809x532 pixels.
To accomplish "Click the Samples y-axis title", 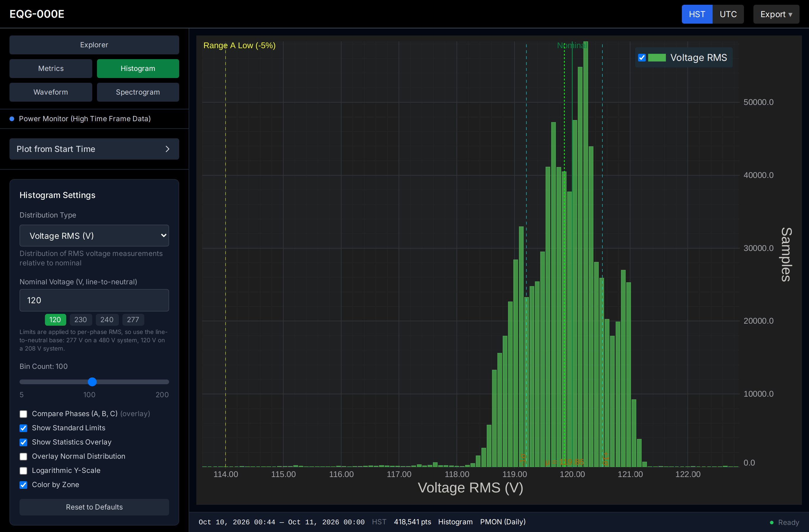I will pos(787,254).
